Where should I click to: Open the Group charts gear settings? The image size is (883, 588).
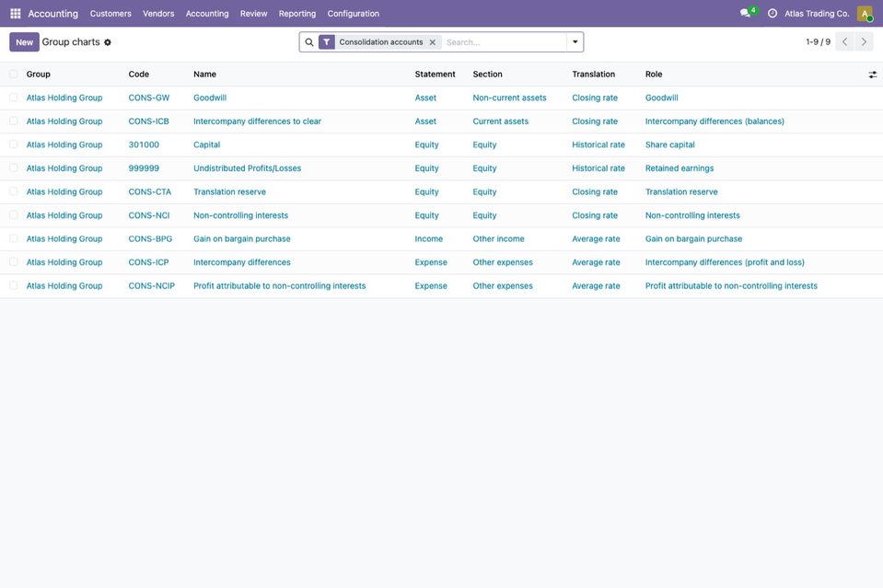pos(108,42)
